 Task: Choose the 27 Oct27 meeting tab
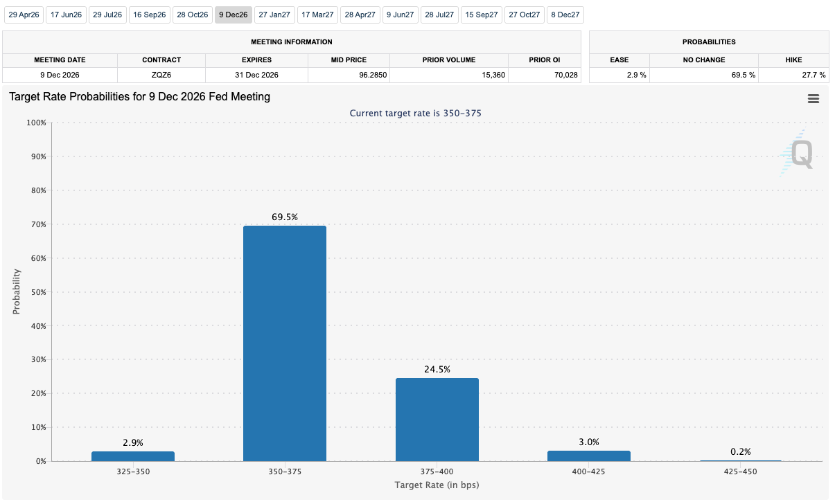(x=524, y=15)
